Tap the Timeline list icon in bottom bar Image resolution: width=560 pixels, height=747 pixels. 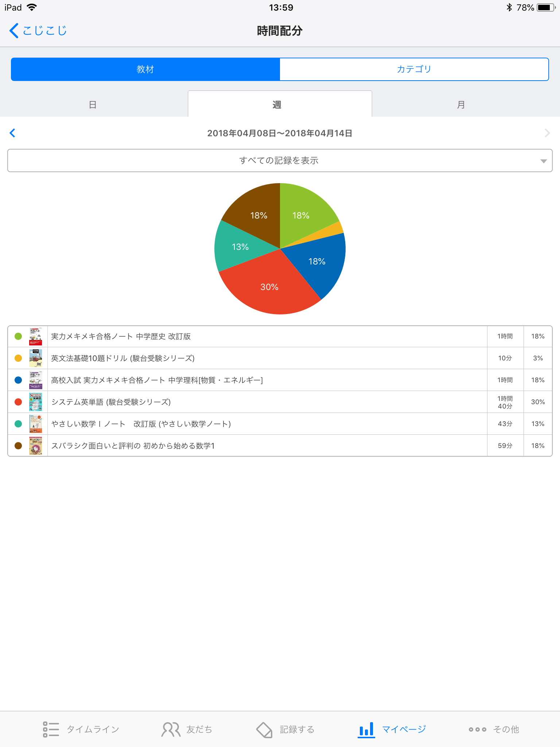tap(51, 729)
